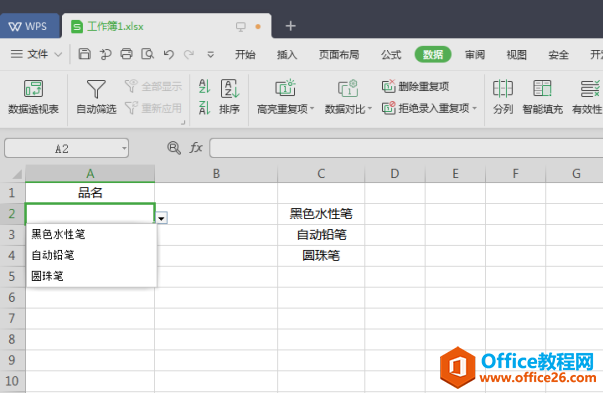Click the 重新应用 button
603x395 pixels.
pos(153,108)
